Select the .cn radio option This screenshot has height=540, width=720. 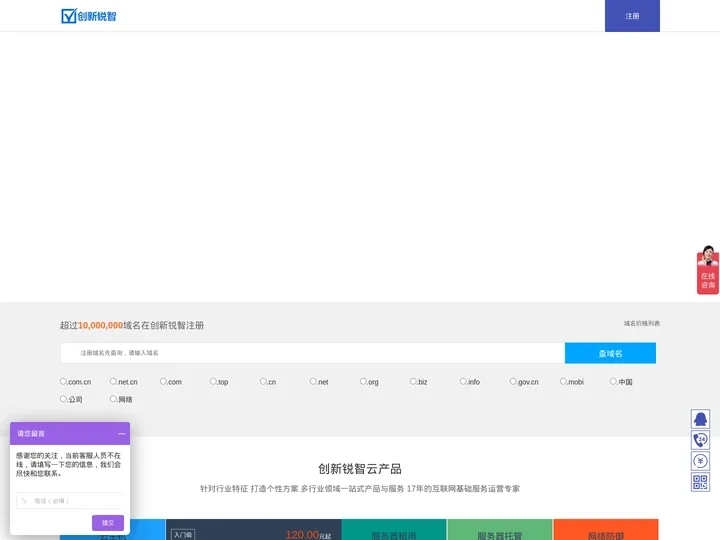263,381
